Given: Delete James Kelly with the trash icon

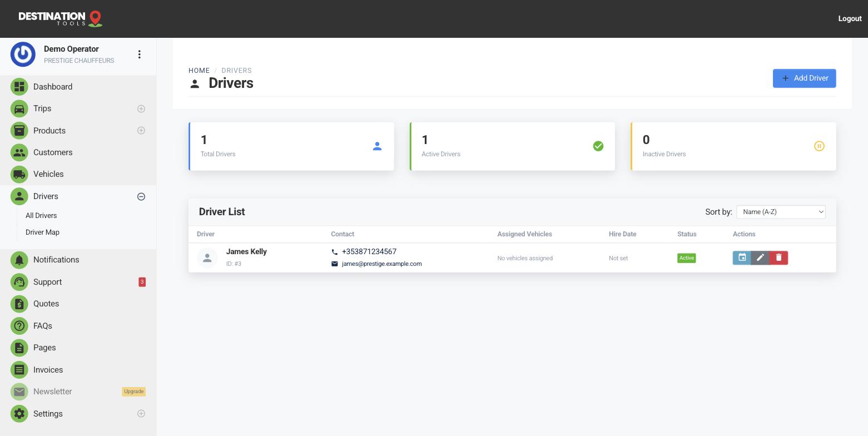Looking at the screenshot, I should pos(778,257).
